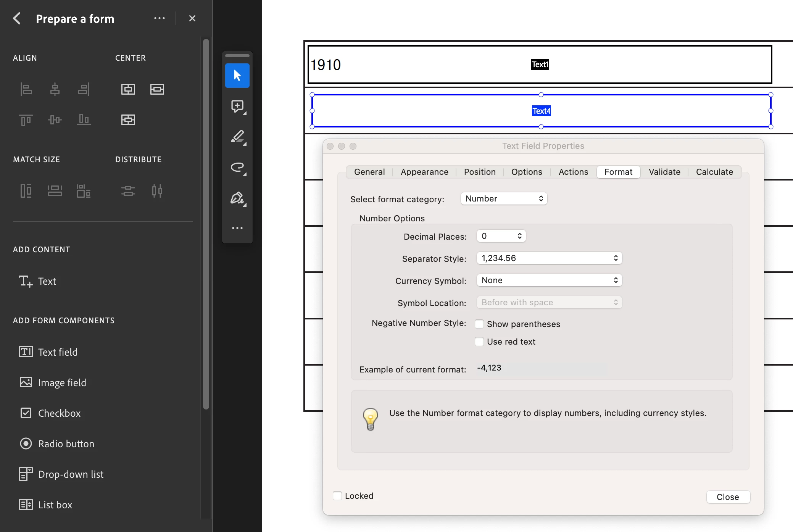This screenshot has height=532, width=793.
Task: Open the Decimal Places dropdown
Action: point(501,236)
